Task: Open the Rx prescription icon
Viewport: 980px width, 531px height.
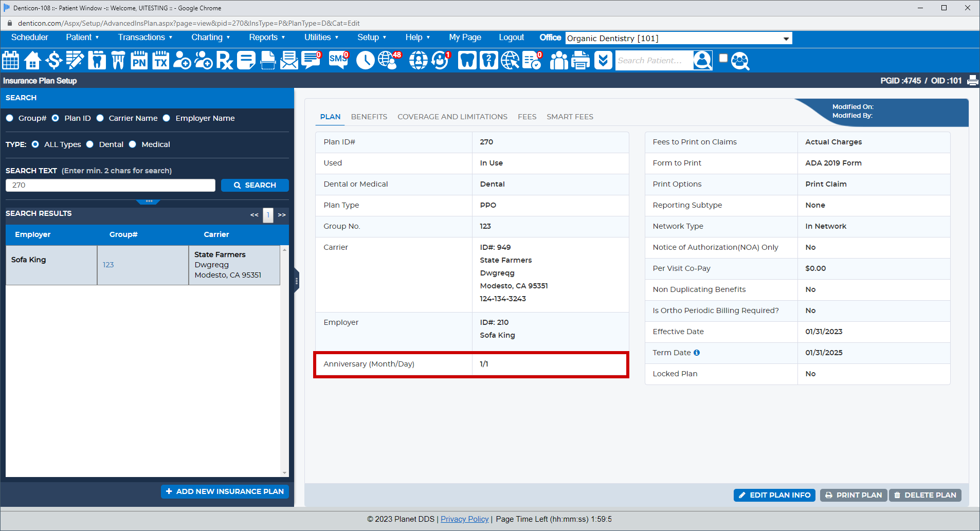Action: click(x=225, y=61)
